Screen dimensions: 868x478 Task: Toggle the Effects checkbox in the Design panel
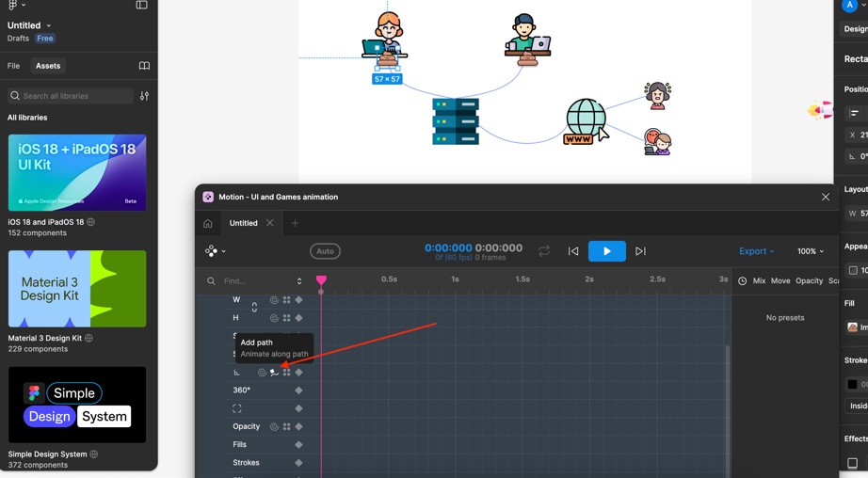pos(853,463)
